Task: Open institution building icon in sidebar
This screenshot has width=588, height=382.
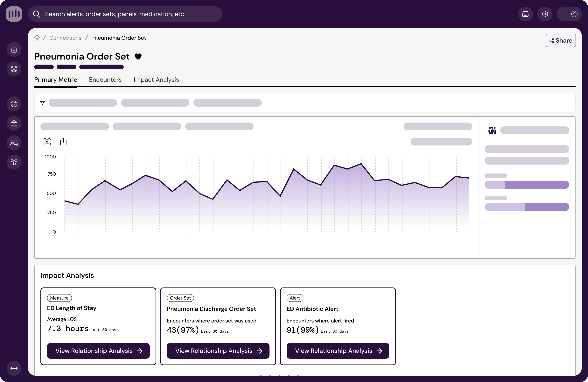Action: point(14,123)
